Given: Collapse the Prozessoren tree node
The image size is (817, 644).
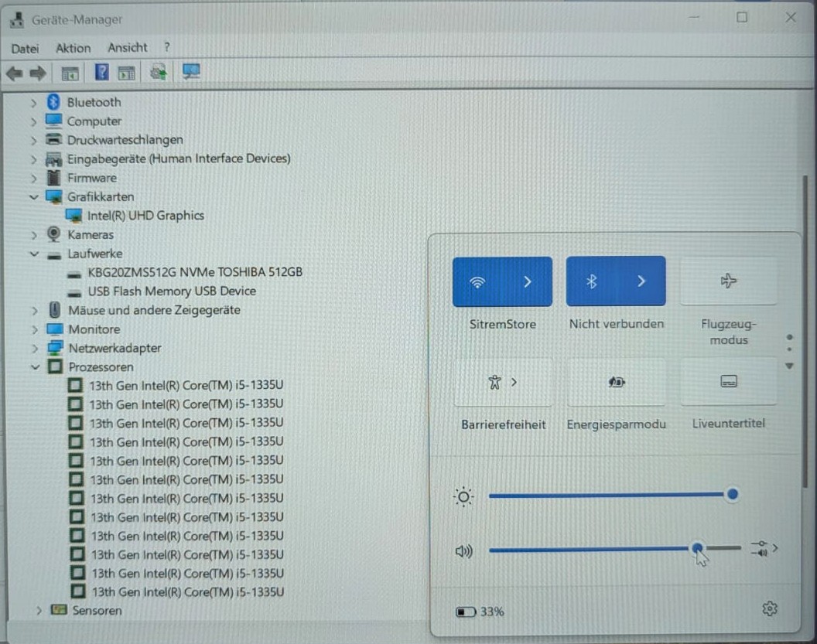Looking at the screenshot, I should [35, 367].
